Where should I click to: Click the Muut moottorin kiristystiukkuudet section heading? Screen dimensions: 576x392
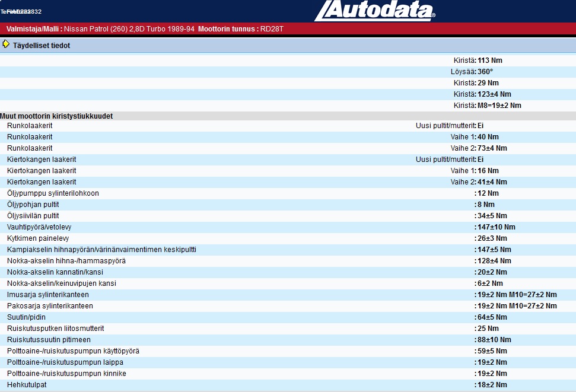[x=56, y=116]
